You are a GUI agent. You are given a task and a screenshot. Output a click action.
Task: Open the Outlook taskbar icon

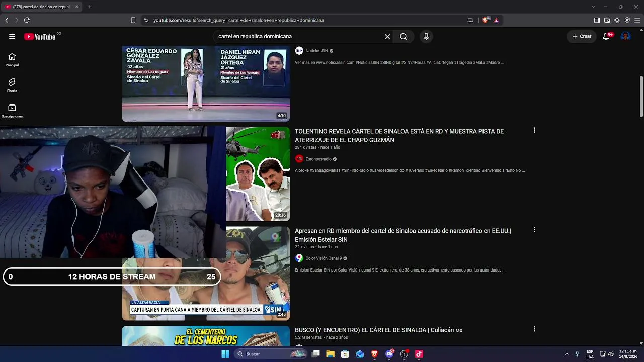coord(360,354)
